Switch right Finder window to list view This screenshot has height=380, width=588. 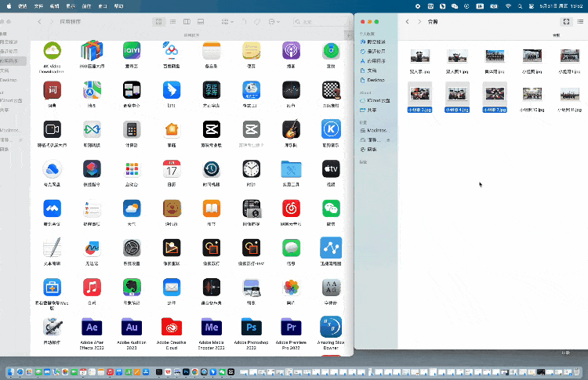pyautogui.click(x=580, y=21)
